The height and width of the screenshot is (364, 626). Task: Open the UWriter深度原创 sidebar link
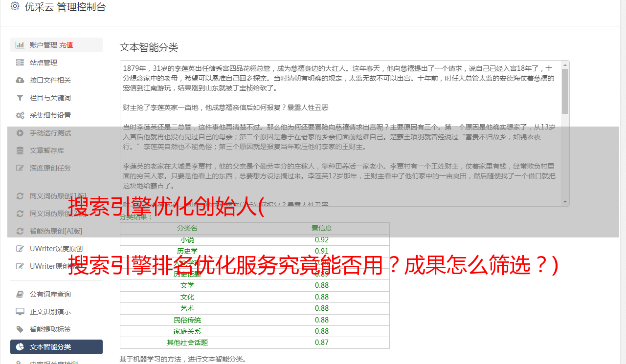click(56, 249)
